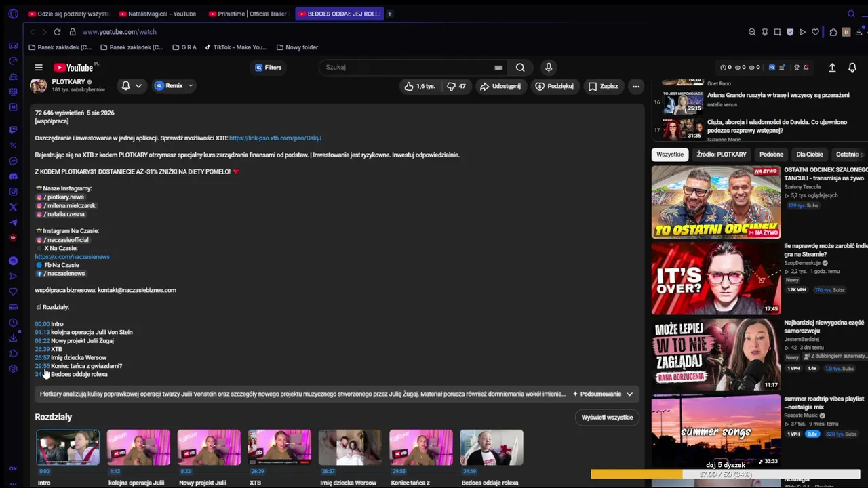This screenshot has height=488, width=868.
Task: Click the Udostępnij share button
Action: point(500,87)
